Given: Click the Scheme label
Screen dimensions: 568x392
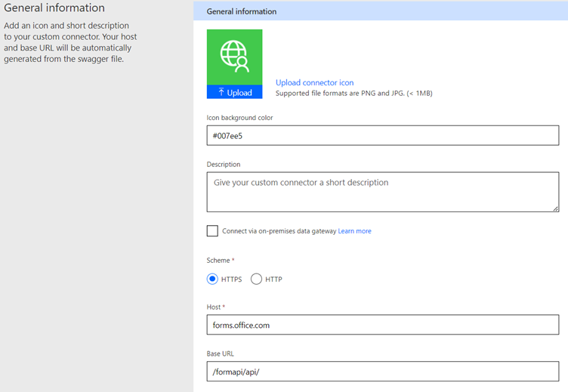Looking at the screenshot, I should (x=218, y=261).
